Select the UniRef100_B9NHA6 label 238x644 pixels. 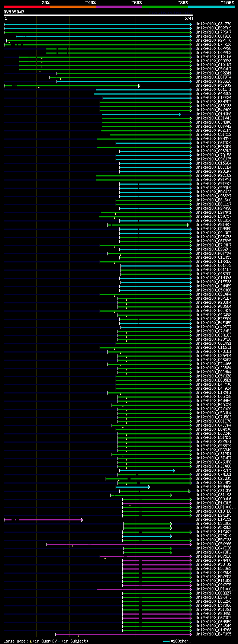coord(213,487)
